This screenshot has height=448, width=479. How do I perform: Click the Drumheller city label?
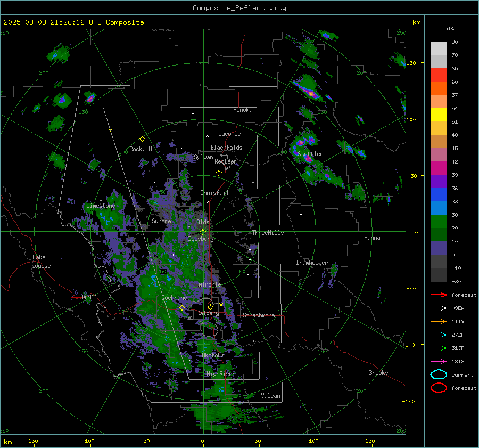pyautogui.click(x=312, y=263)
